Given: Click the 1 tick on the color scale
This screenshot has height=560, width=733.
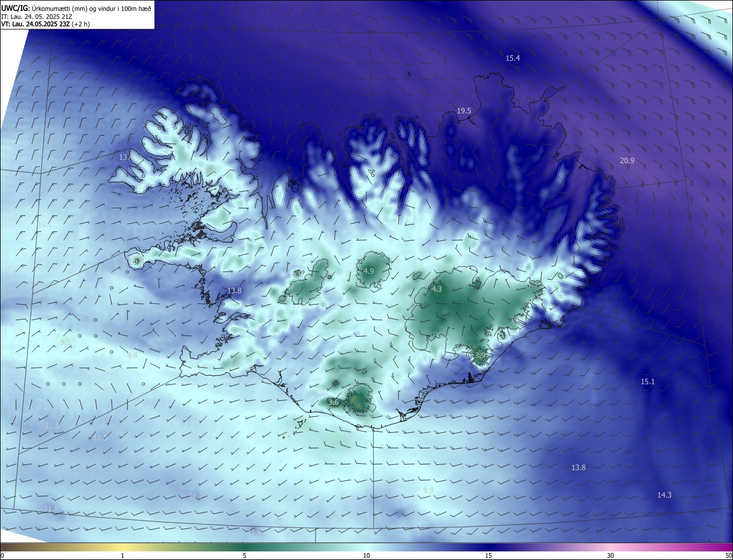Looking at the screenshot, I should [x=123, y=555].
